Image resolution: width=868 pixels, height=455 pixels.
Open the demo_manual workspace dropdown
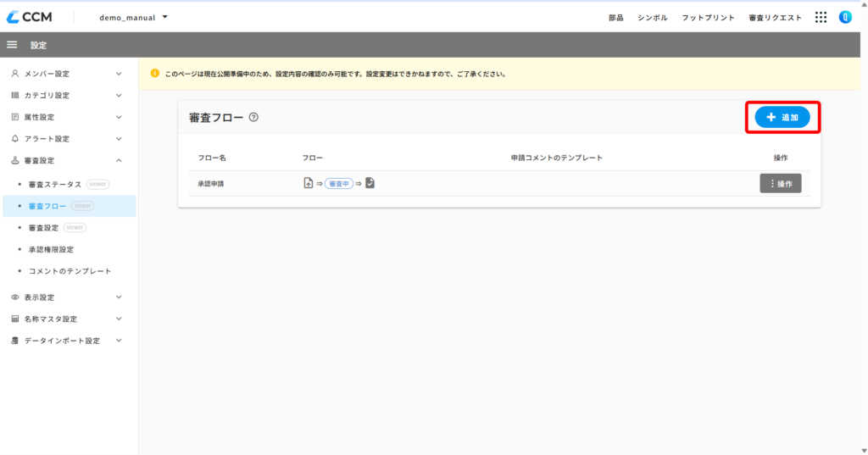(133, 17)
